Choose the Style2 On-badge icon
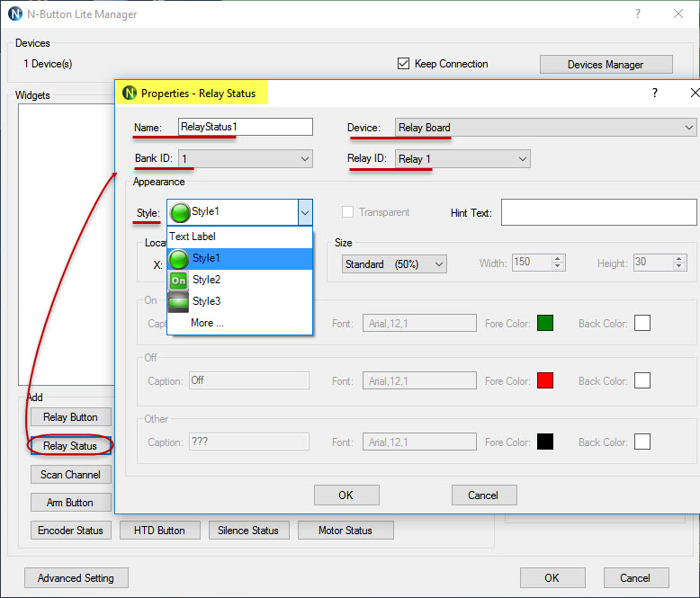 [178, 281]
